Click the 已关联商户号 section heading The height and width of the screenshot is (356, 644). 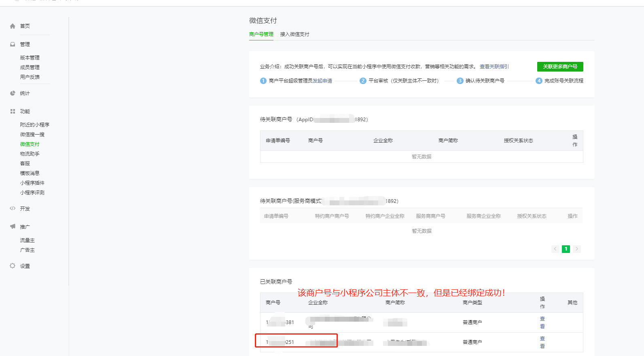tap(276, 282)
